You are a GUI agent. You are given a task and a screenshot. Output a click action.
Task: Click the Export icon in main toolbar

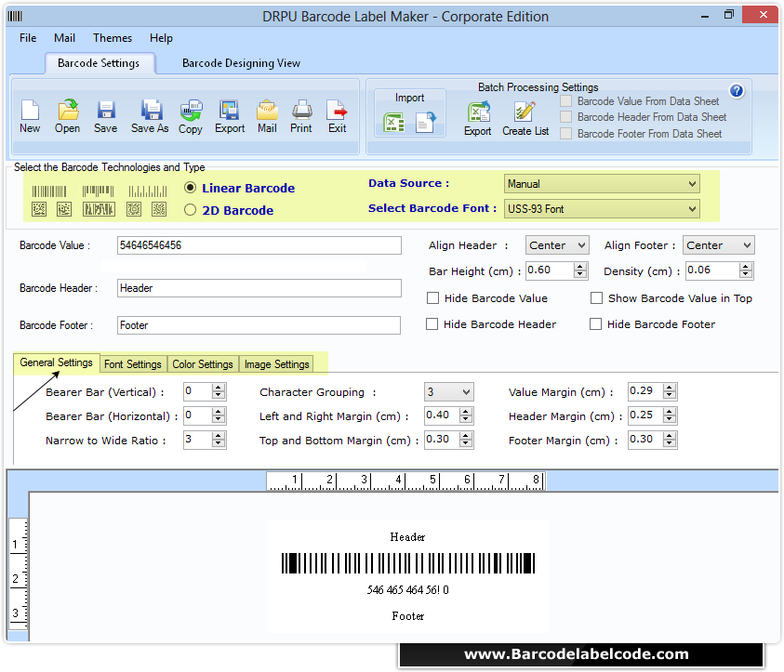(x=230, y=110)
